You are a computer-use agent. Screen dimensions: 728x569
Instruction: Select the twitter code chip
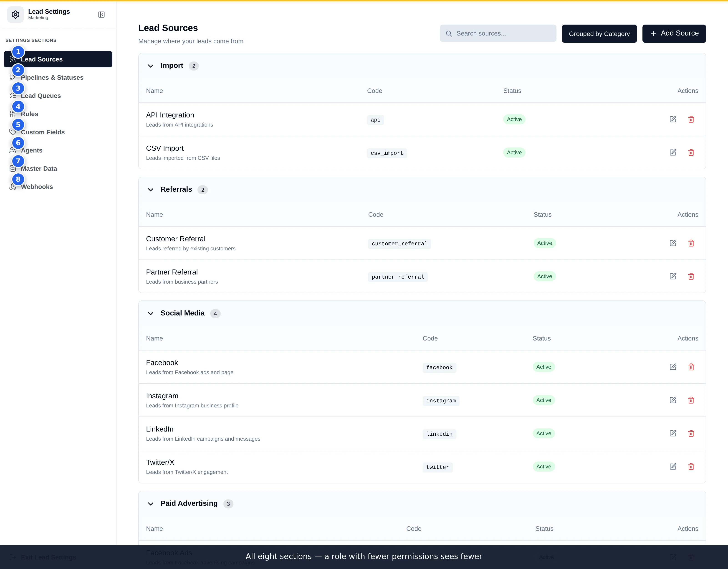(x=438, y=467)
